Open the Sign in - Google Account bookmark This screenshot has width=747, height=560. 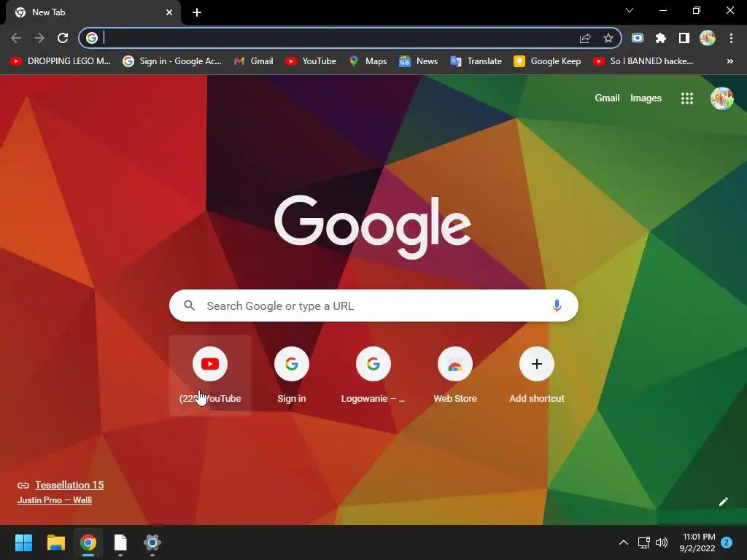(172, 61)
